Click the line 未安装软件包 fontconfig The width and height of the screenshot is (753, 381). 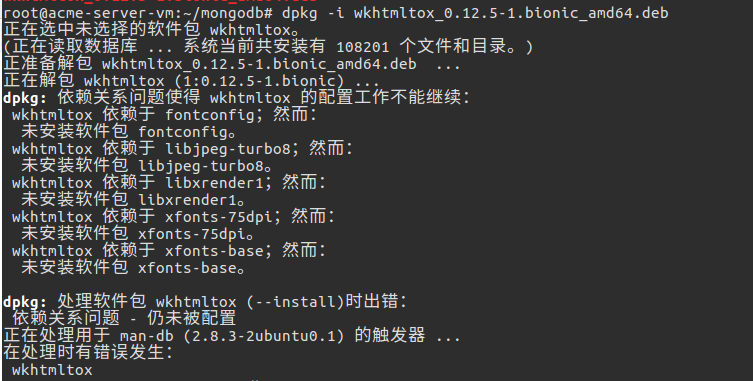[129, 132]
